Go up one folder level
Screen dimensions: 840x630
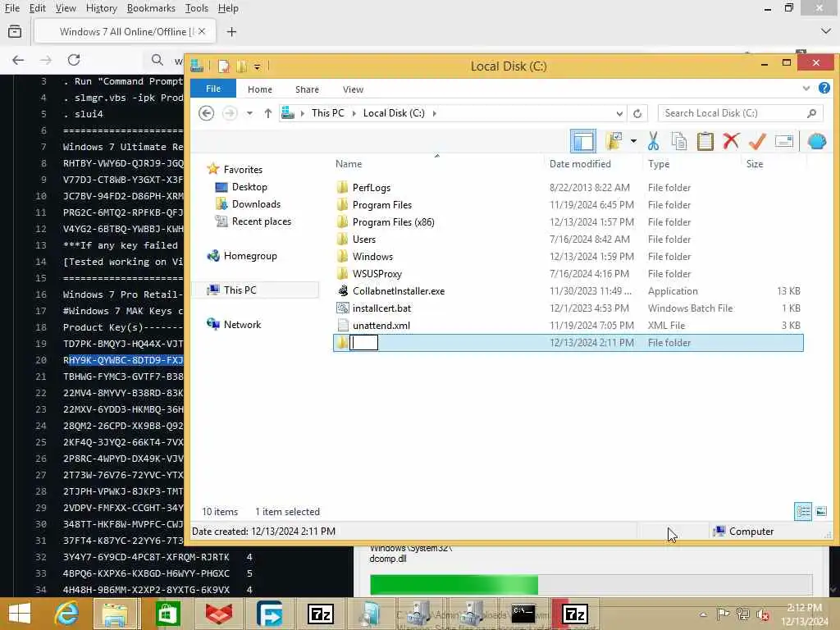coord(268,113)
